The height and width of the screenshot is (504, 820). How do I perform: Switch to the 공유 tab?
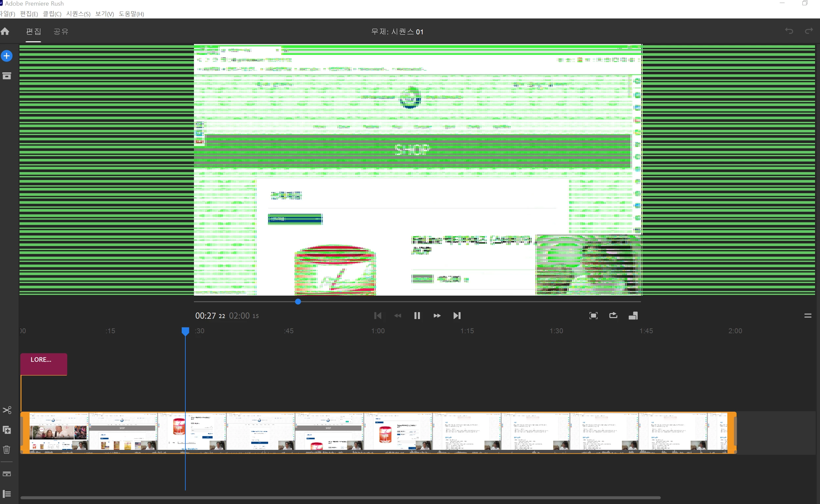(61, 31)
